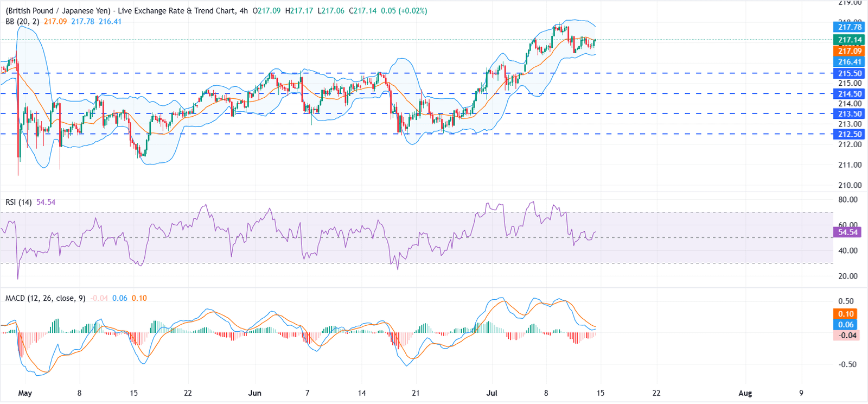Select the 212.50 horizontal level label
Viewport: 868px width, 404px height.
tap(849, 134)
